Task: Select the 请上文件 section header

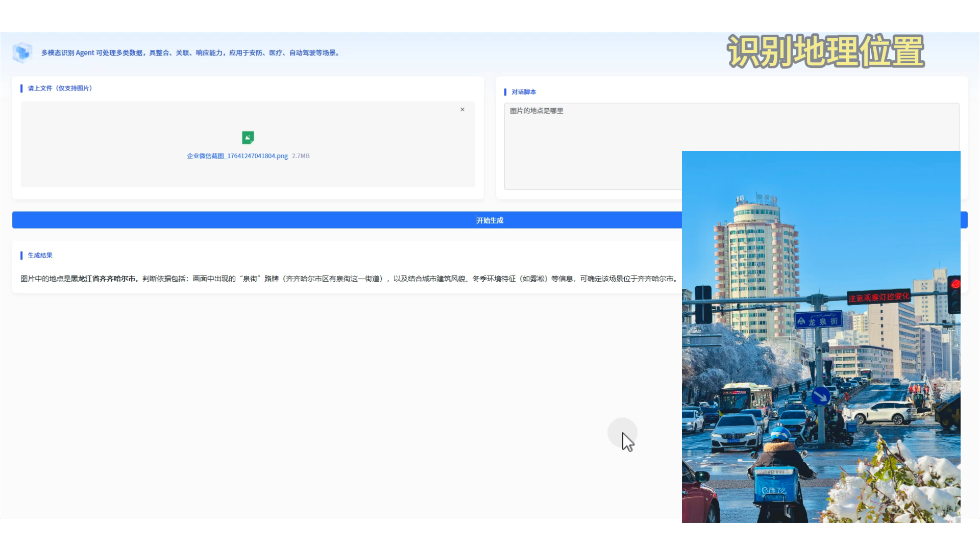Action: click(60, 88)
